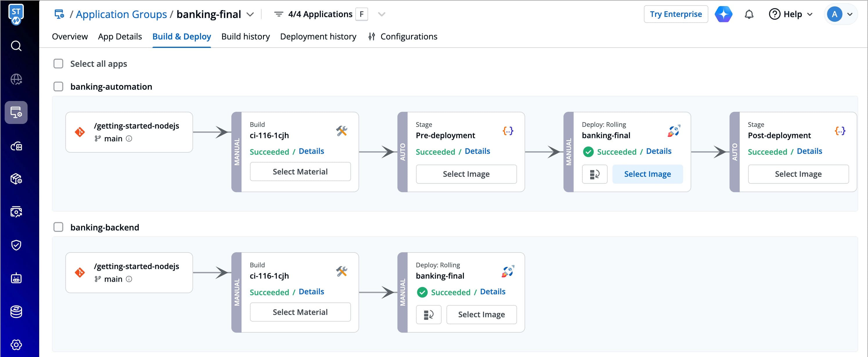The image size is (868, 357).
Task: Tick the banking-backend checkbox
Action: click(x=58, y=227)
